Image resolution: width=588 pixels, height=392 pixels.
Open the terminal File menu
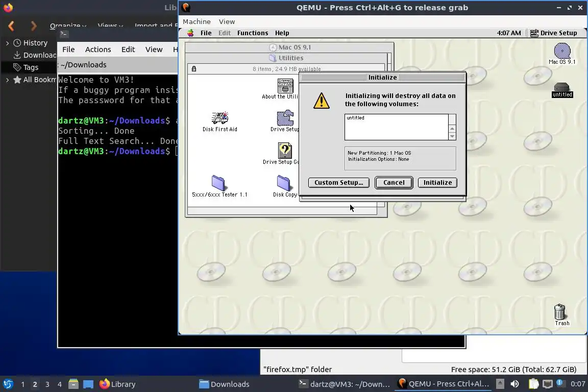click(x=68, y=50)
